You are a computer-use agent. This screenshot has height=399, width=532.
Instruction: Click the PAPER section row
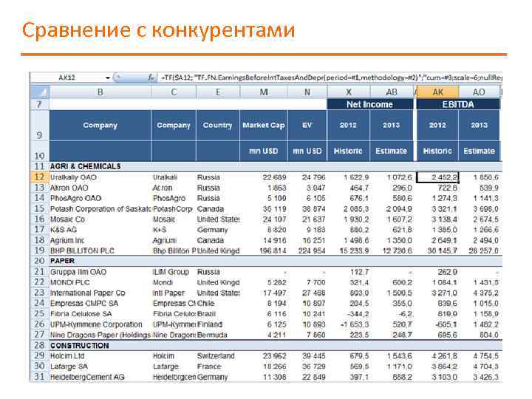pyautogui.click(x=276, y=261)
